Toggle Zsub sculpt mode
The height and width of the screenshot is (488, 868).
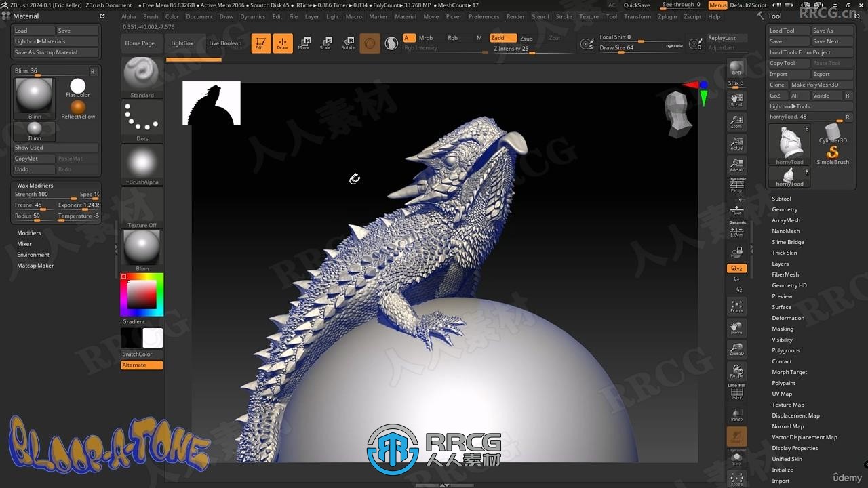[526, 39]
